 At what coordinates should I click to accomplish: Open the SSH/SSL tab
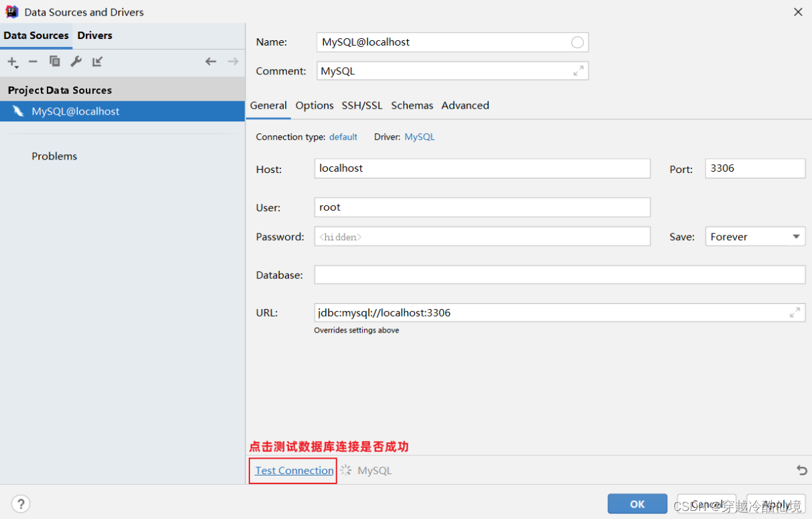(x=362, y=105)
